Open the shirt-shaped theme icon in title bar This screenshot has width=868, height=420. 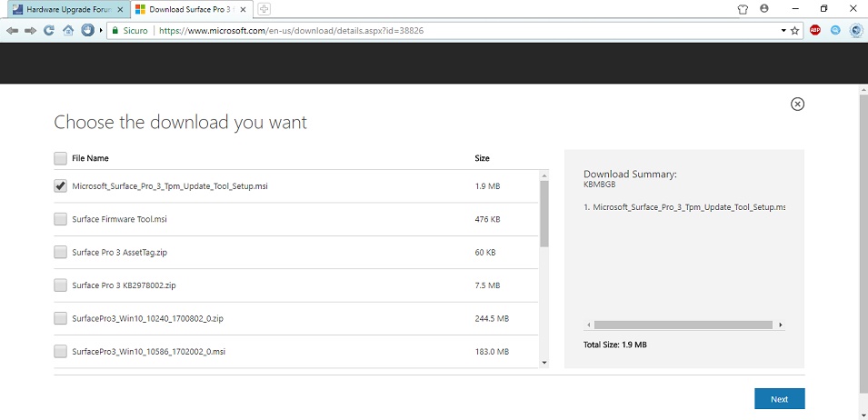click(743, 9)
